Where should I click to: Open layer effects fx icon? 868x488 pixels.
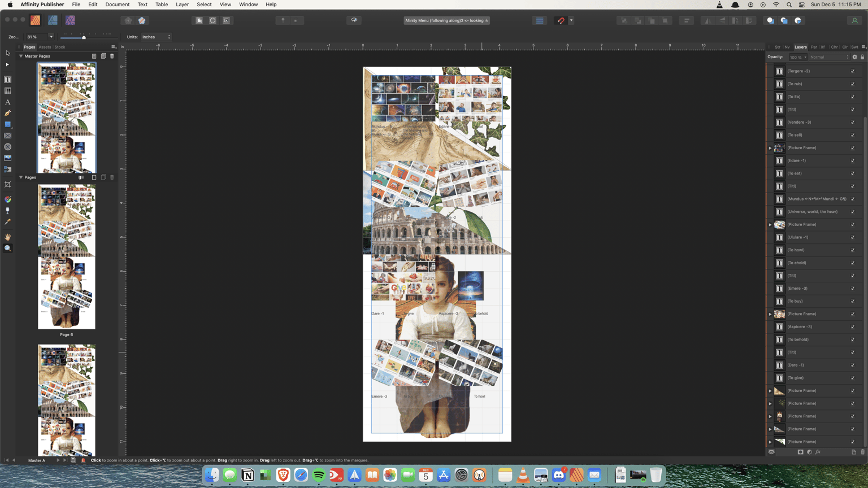coord(818,452)
